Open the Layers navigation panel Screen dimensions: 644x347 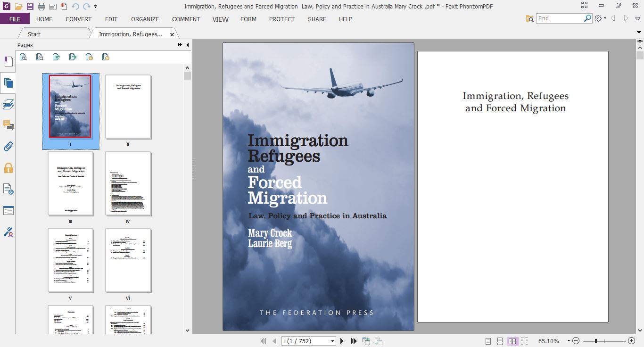pyautogui.click(x=8, y=104)
